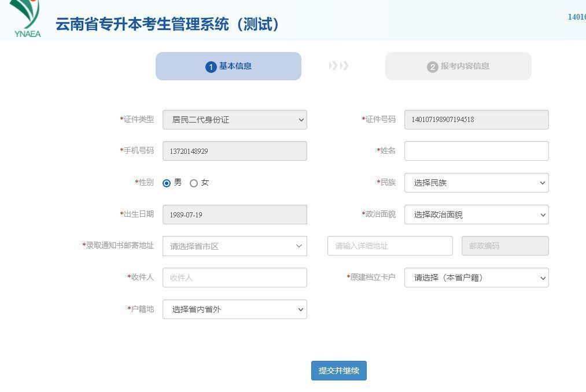Open the 户籍地 省内省外 dropdown
The width and height of the screenshot is (586, 392).
pos(234,309)
